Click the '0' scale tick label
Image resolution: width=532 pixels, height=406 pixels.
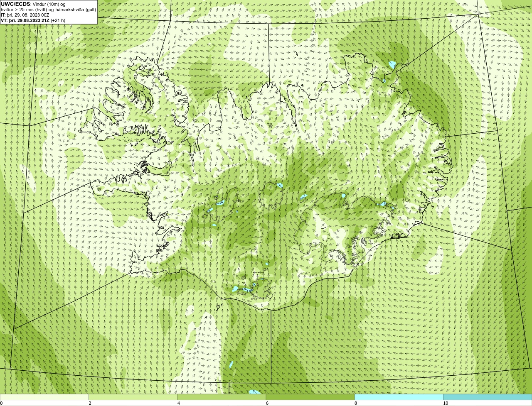[1, 403]
